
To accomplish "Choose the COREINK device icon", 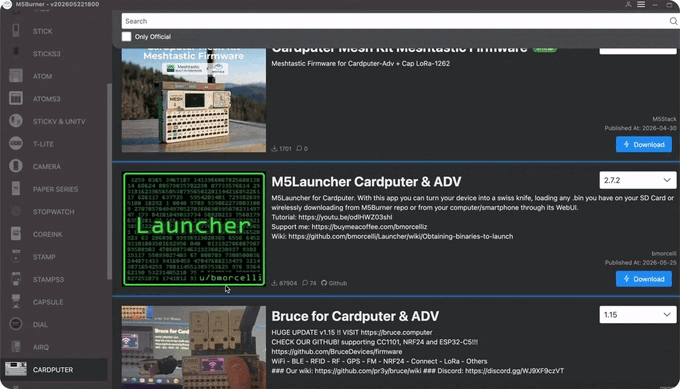I will [16, 234].
